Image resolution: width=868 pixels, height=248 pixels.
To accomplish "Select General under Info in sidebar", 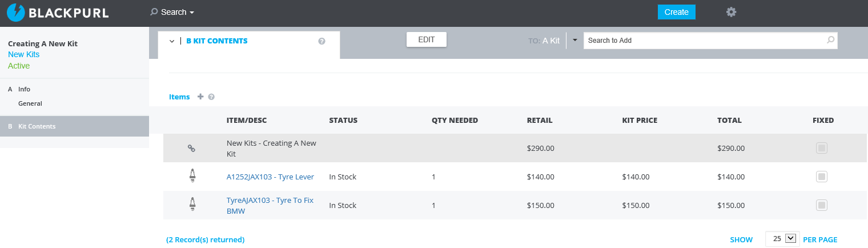I will pos(30,103).
